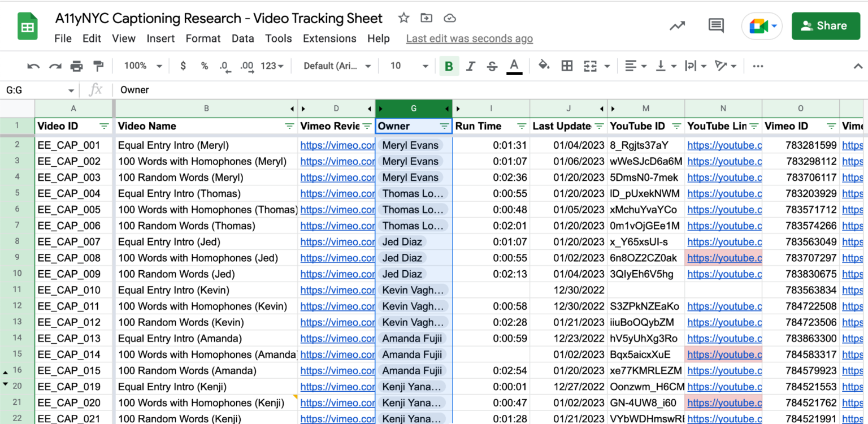Open the merge cells tool
The height and width of the screenshot is (424, 868).
point(591,66)
